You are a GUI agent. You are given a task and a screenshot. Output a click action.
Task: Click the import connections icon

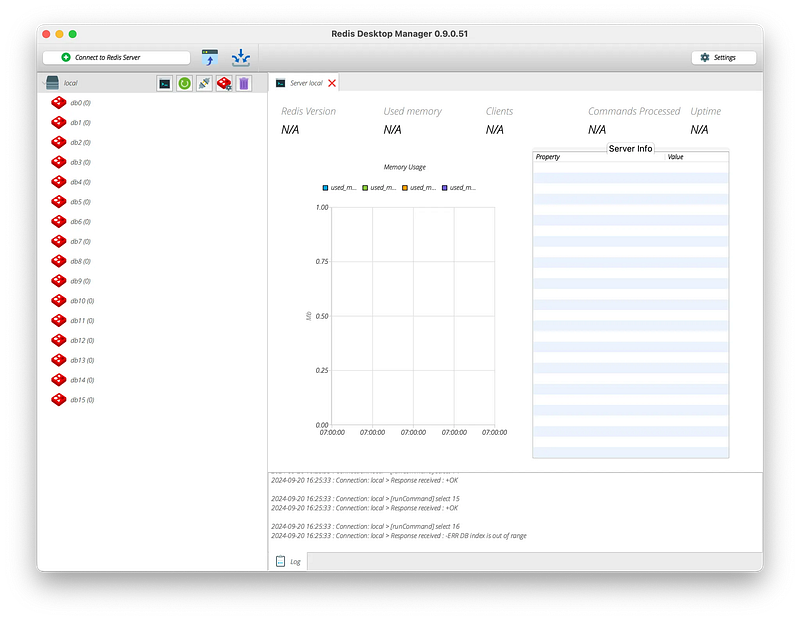pyautogui.click(x=241, y=58)
